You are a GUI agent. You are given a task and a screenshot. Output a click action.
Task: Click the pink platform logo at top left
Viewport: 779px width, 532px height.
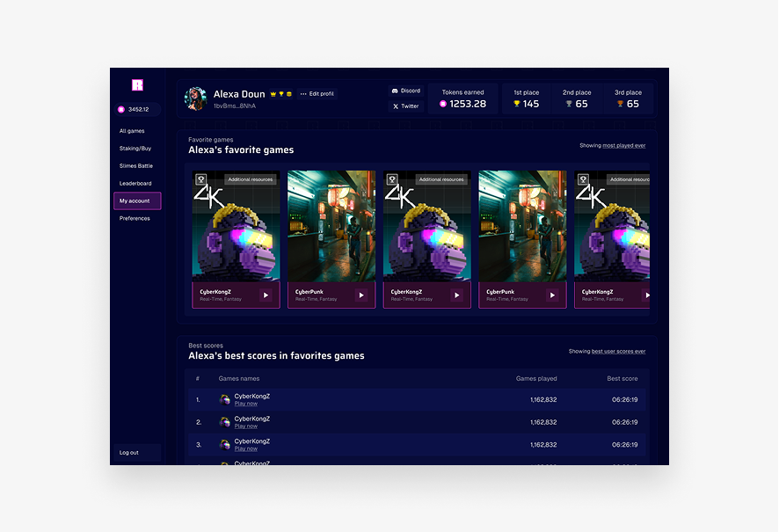click(138, 86)
